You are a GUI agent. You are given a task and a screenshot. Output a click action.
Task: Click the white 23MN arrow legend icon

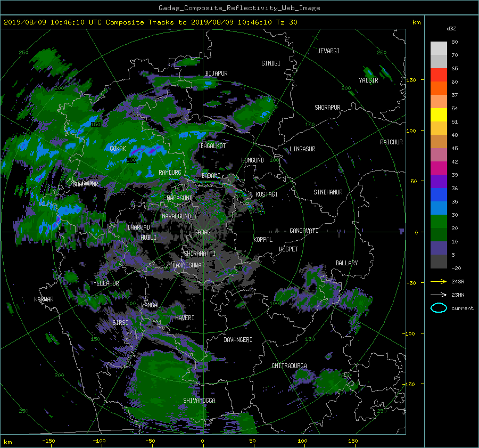click(439, 295)
